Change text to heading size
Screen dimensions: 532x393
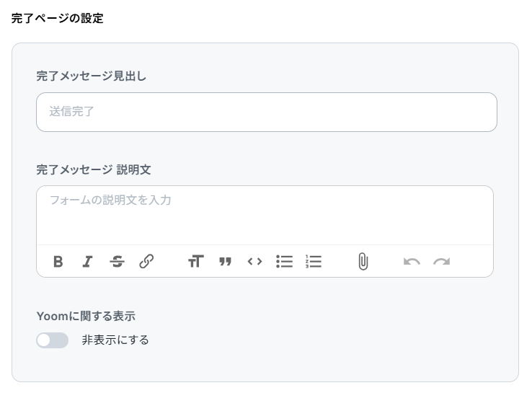click(x=196, y=261)
